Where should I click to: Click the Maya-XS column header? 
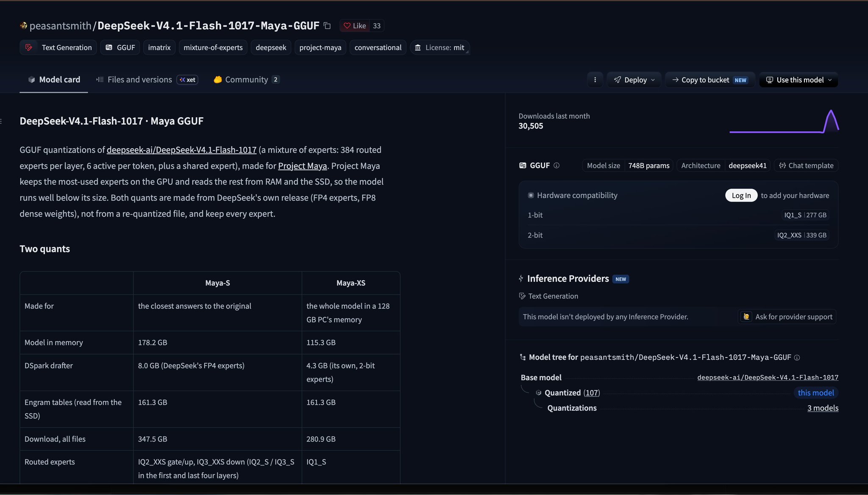[x=351, y=283]
